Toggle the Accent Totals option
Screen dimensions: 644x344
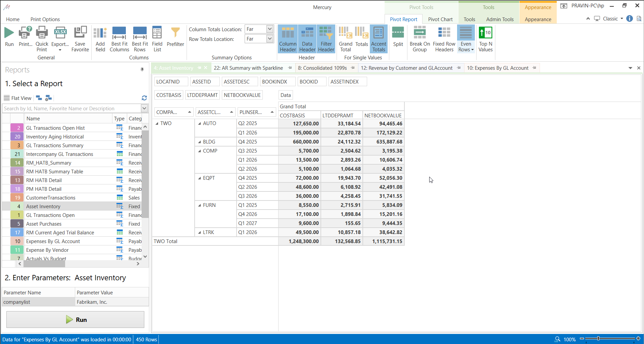pos(379,39)
